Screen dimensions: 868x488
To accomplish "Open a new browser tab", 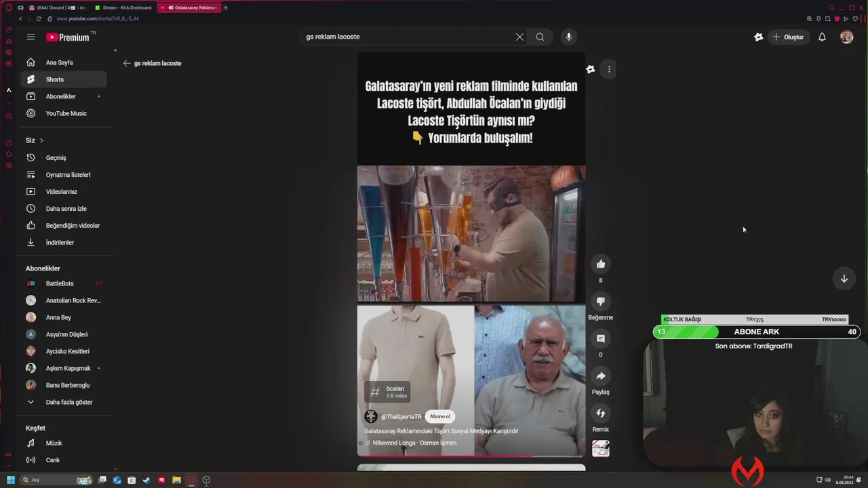I will pyautogui.click(x=226, y=7).
